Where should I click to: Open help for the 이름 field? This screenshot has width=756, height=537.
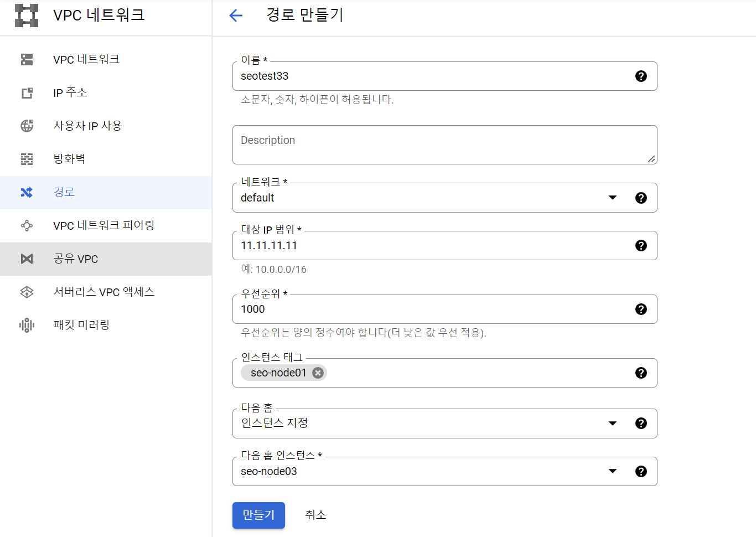641,76
